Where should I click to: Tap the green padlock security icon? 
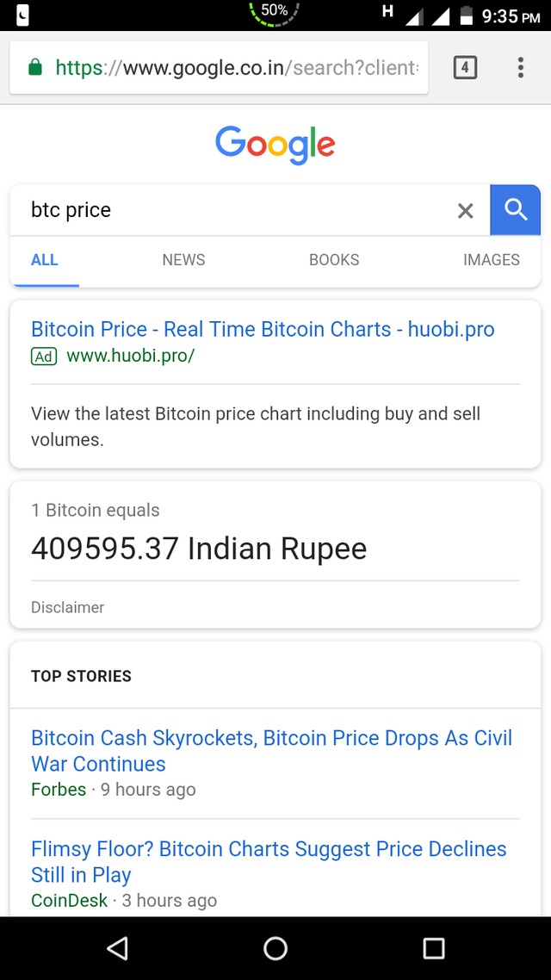35,67
